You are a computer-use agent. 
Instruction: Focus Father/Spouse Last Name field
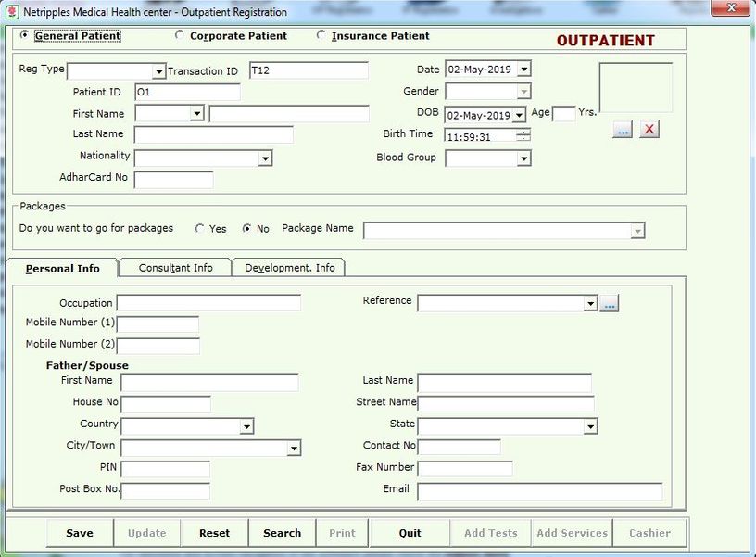pos(504,383)
